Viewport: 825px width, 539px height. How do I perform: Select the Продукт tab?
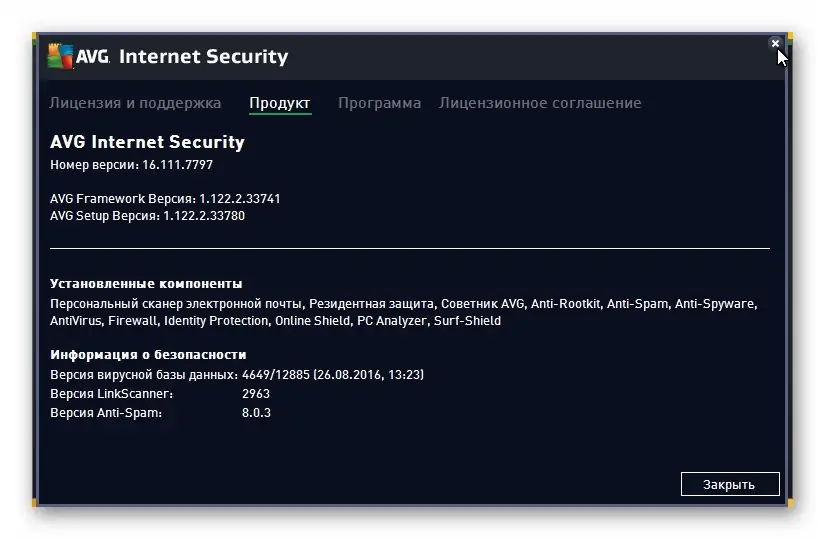click(x=280, y=103)
